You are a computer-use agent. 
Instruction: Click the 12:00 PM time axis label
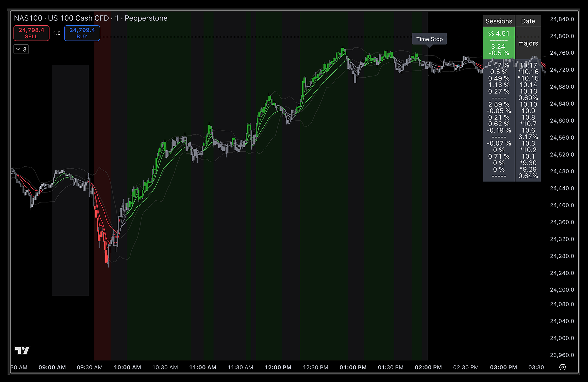pyautogui.click(x=278, y=367)
